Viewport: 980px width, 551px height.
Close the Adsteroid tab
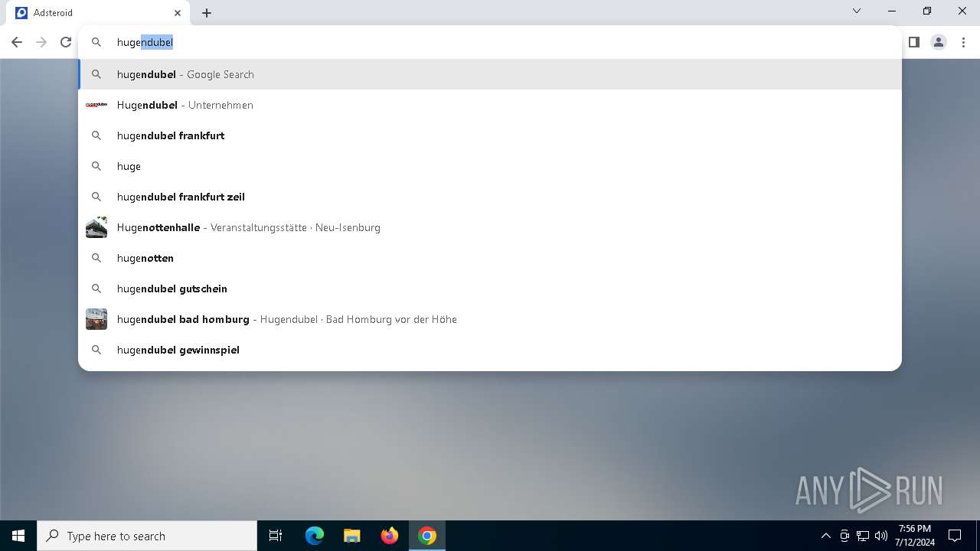pyautogui.click(x=178, y=13)
